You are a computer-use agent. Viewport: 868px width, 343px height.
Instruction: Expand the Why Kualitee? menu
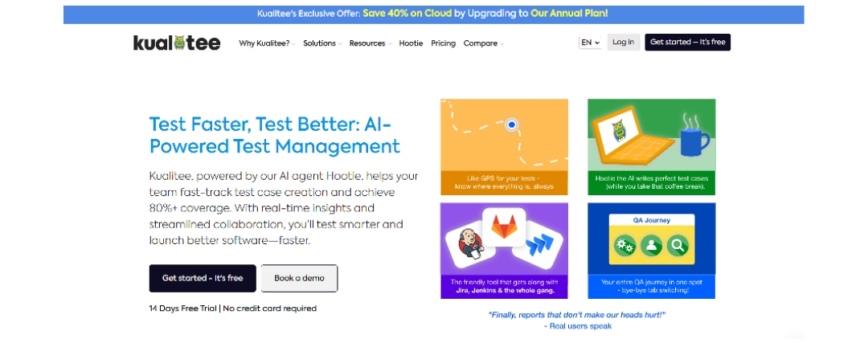[x=267, y=43]
